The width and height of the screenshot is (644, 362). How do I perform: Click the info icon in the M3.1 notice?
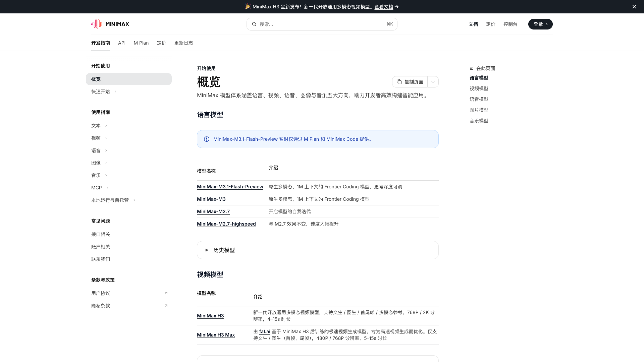click(x=207, y=139)
